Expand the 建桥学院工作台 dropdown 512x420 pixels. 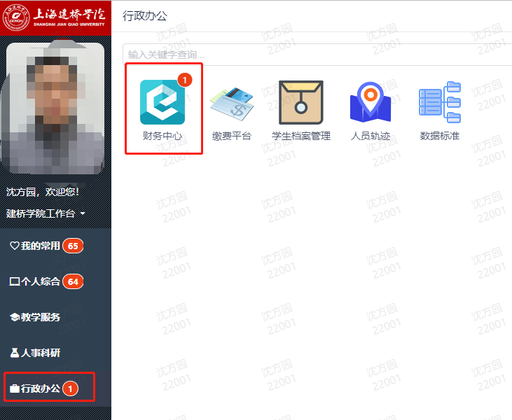click(x=46, y=213)
